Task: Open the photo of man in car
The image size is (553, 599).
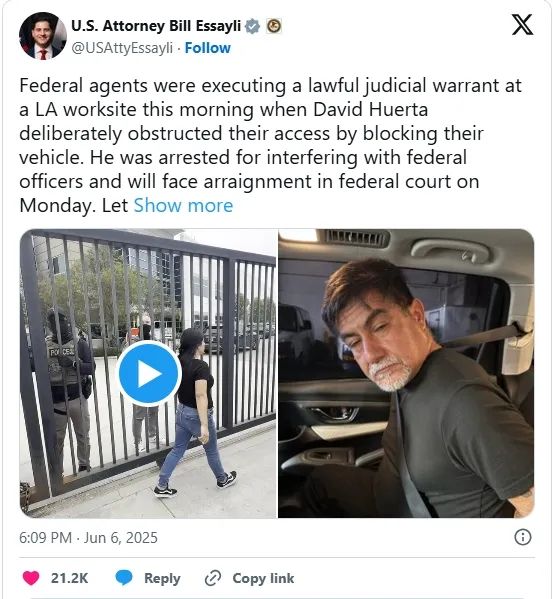Action: pyautogui.click(x=406, y=373)
